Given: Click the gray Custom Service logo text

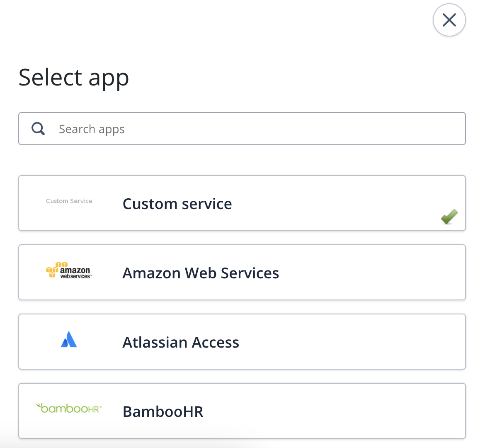Looking at the screenshot, I should coord(69,201).
